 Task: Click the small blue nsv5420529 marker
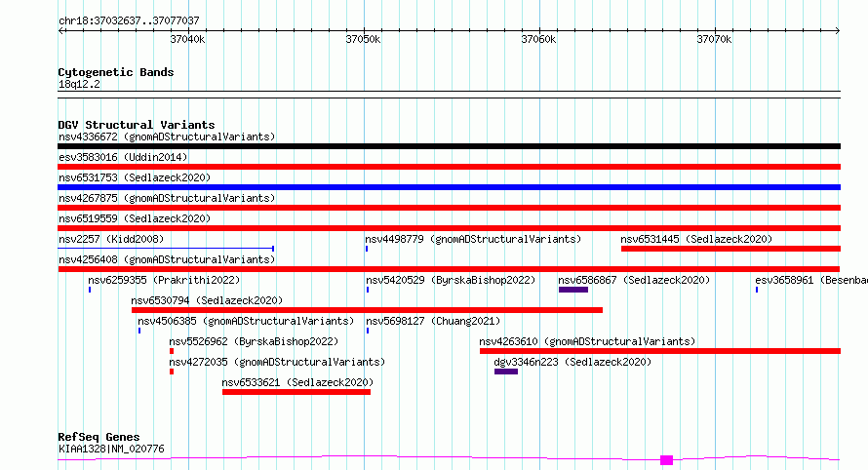[368, 290]
